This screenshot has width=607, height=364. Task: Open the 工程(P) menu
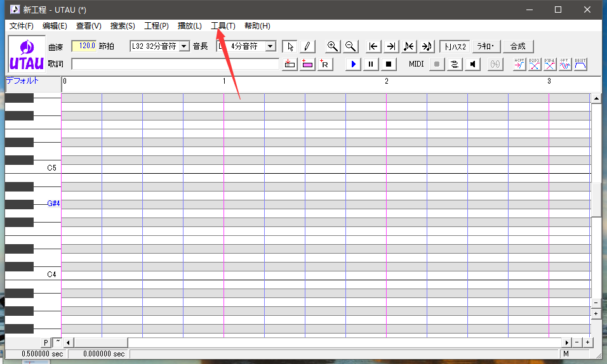(x=156, y=26)
